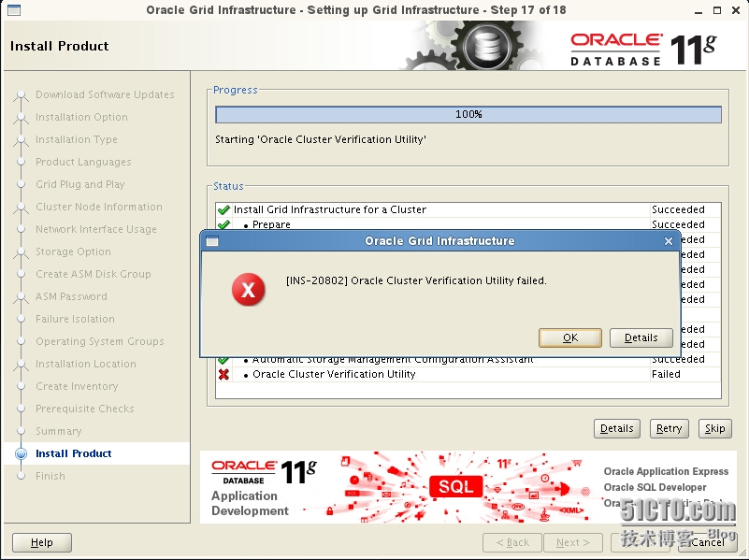Click the Cancel button
The height and width of the screenshot is (560, 749).
[x=709, y=542]
